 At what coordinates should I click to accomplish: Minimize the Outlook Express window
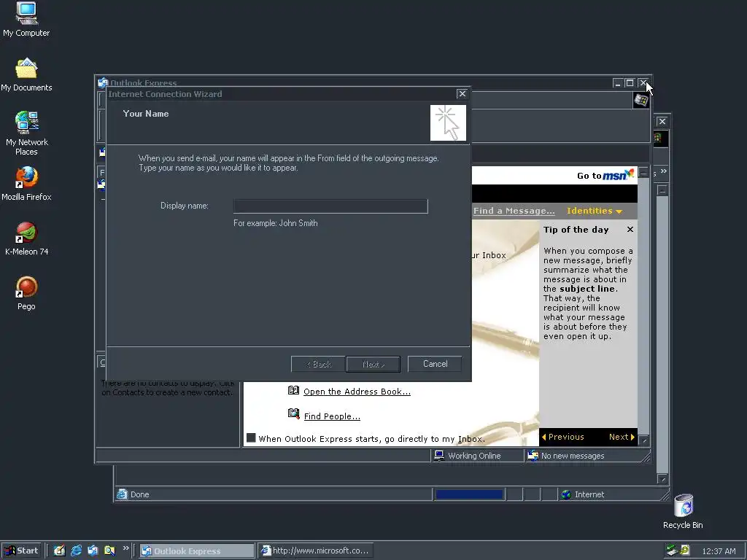click(618, 83)
